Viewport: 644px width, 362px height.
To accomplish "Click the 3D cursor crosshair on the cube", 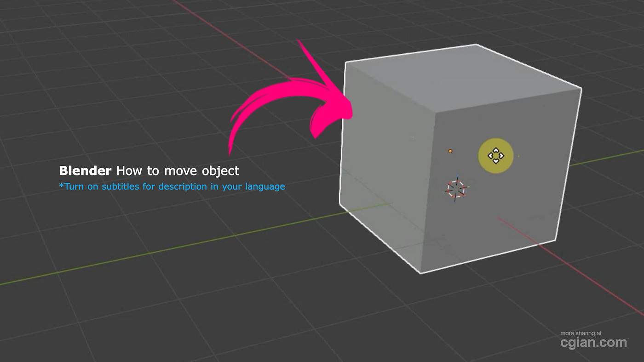I will coord(456,188).
